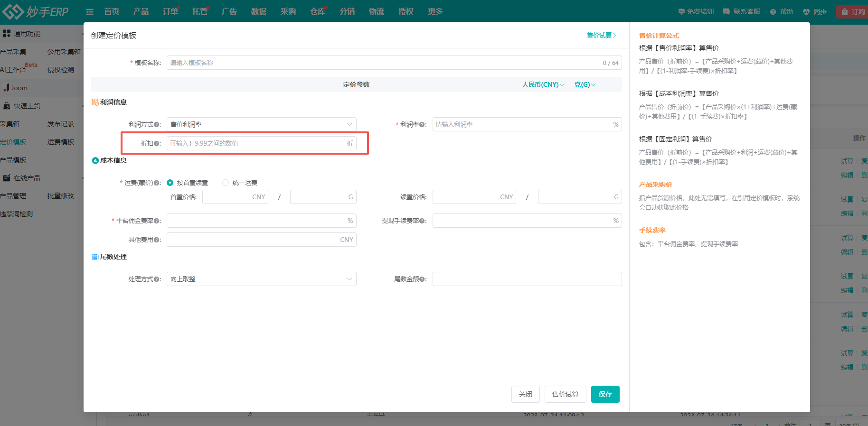
Task: Open the 利润方式 dropdown
Action: [x=261, y=125]
